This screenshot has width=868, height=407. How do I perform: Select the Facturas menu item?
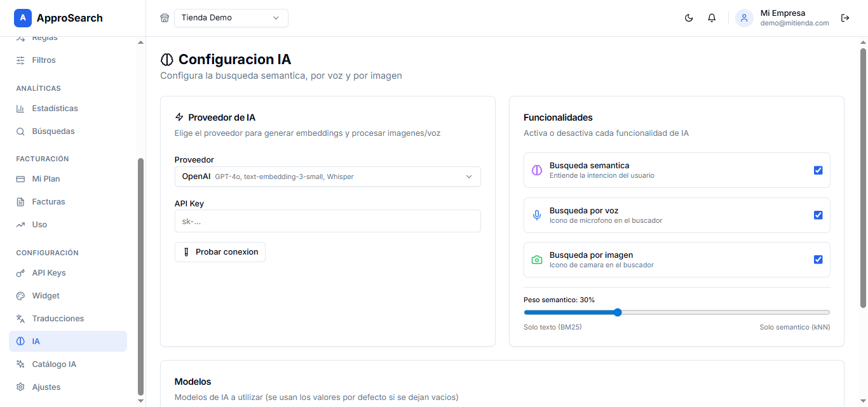coord(68,202)
